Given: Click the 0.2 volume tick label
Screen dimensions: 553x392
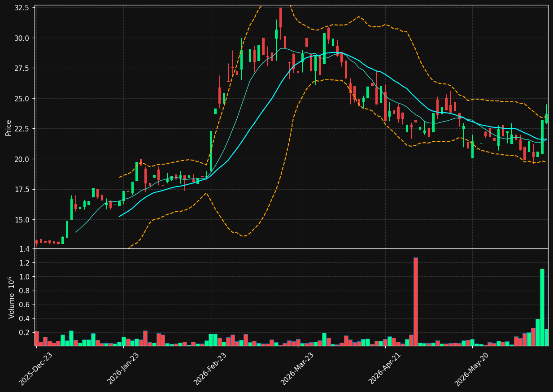Looking at the screenshot, I should [24, 332].
